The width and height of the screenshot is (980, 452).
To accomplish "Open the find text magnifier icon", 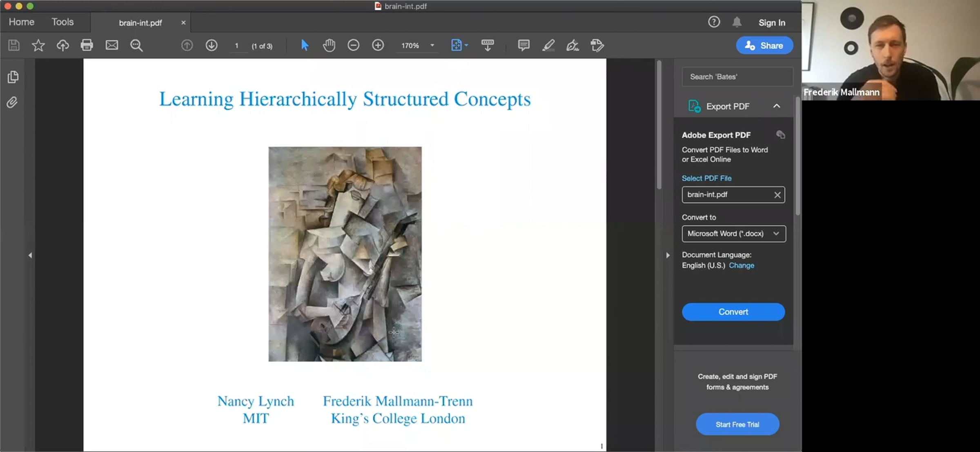I will [x=136, y=45].
